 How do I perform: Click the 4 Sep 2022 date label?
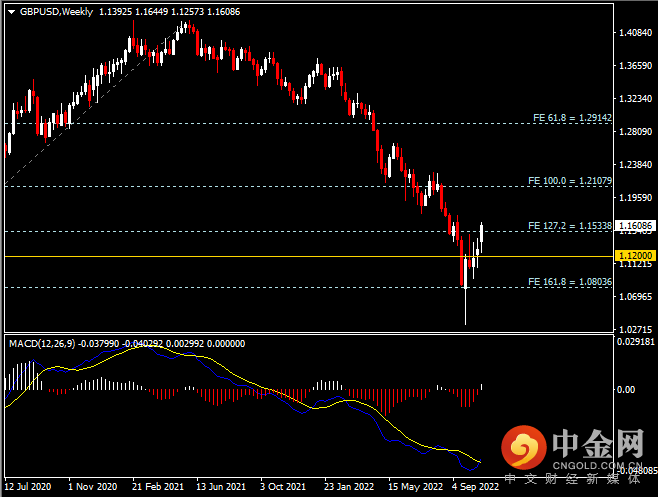point(475,487)
